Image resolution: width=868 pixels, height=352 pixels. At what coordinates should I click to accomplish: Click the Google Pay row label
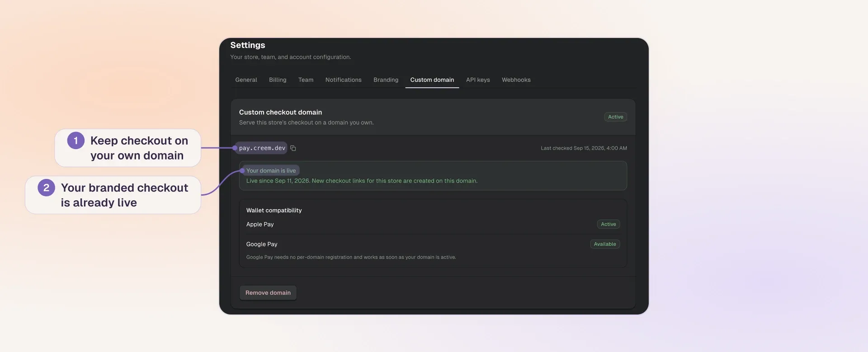click(262, 244)
